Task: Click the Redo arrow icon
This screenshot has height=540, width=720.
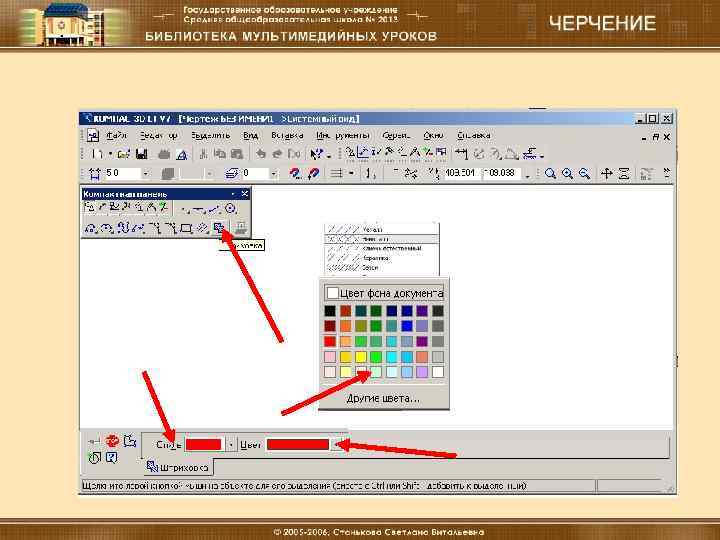Action: [277, 154]
